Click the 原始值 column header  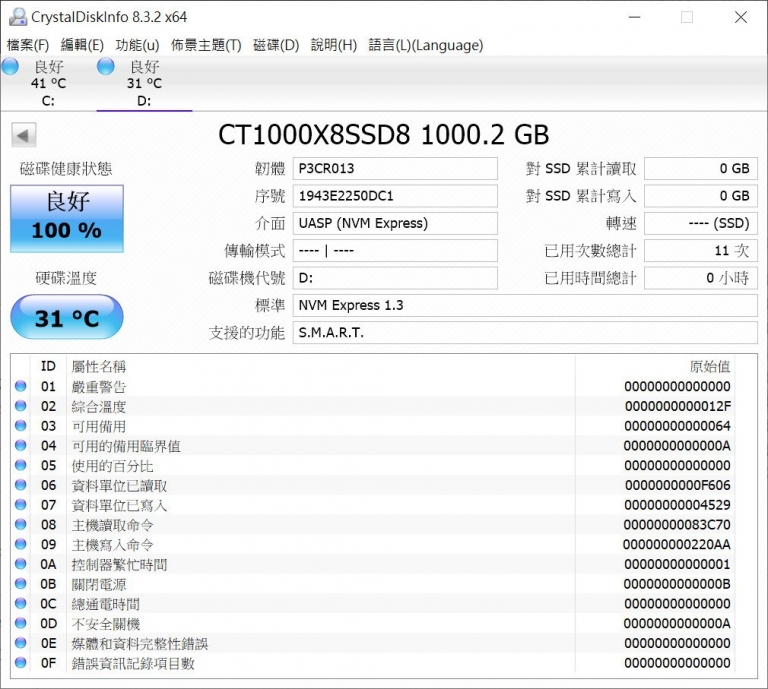tap(710, 366)
